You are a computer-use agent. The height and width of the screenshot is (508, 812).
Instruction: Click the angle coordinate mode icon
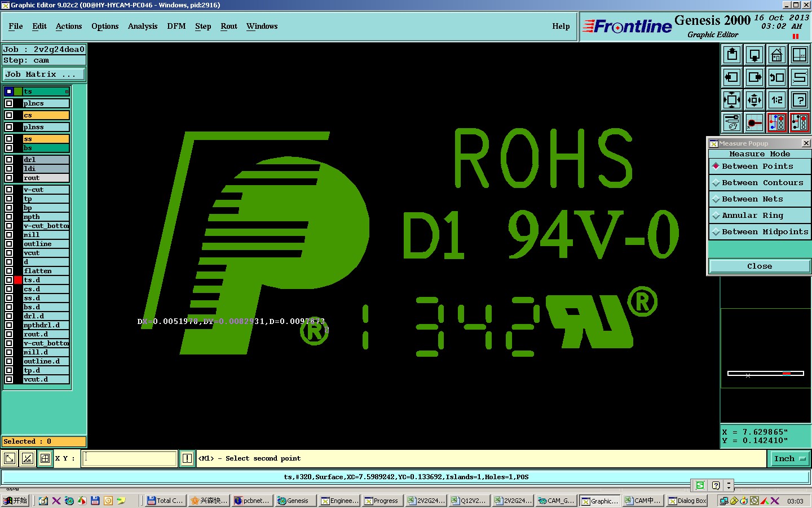[x=27, y=458]
